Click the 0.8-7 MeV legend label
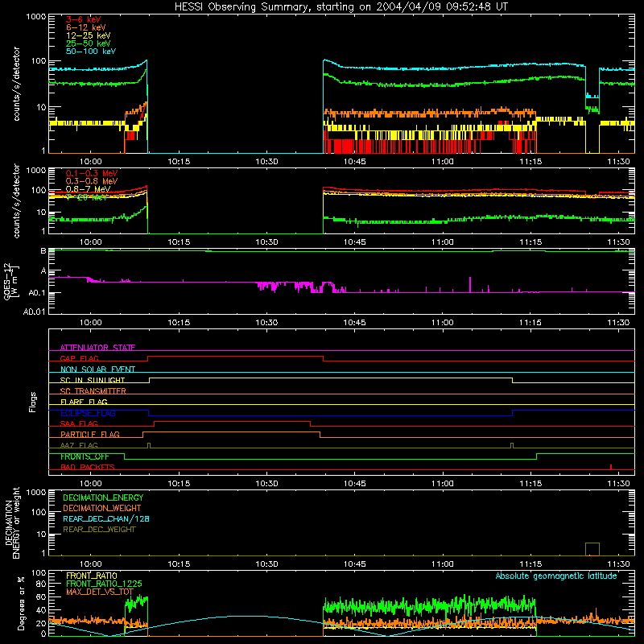This screenshot has height=644, width=644. [x=88, y=189]
